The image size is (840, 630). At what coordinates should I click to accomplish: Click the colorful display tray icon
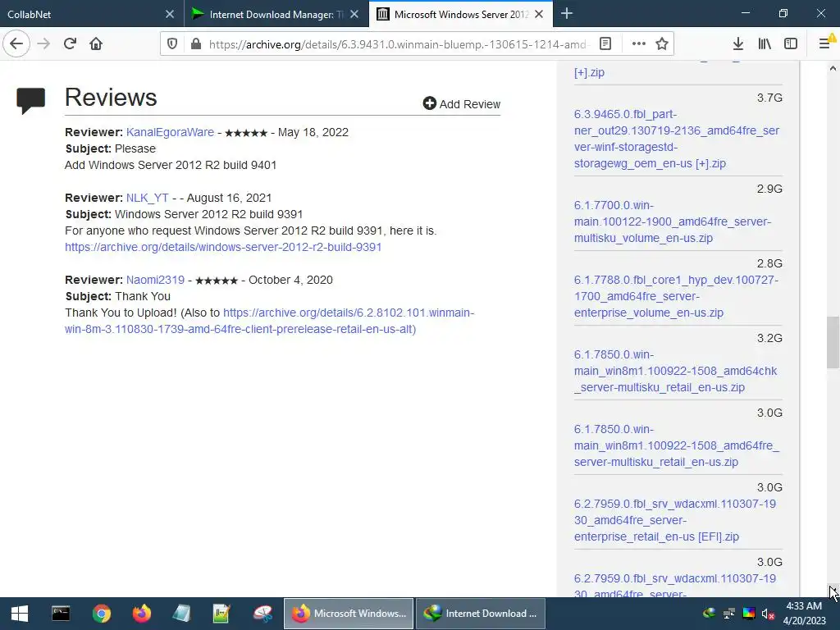pyautogui.click(x=749, y=614)
